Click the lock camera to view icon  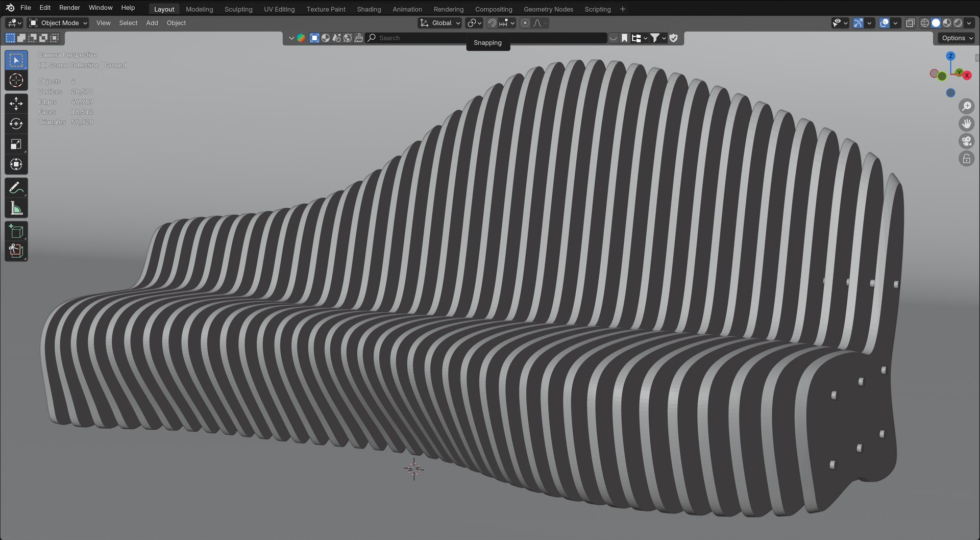point(966,159)
